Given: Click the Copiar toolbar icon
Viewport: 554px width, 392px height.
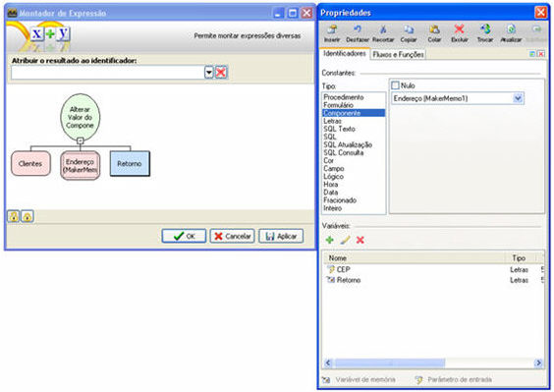Looking at the screenshot, I should click(x=409, y=29).
